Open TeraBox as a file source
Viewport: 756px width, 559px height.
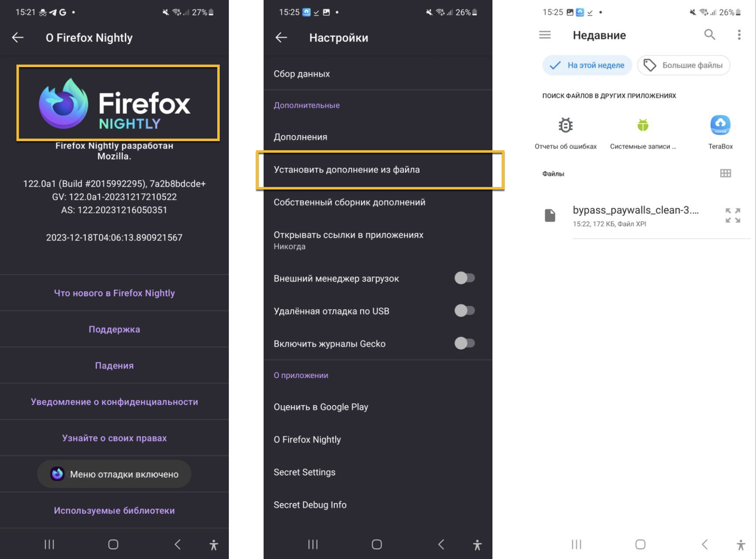pos(720,133)
